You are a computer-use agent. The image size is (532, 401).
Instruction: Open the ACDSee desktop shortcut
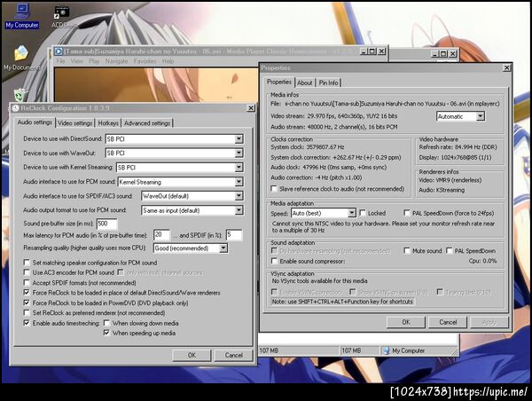[x=62, y=16]
